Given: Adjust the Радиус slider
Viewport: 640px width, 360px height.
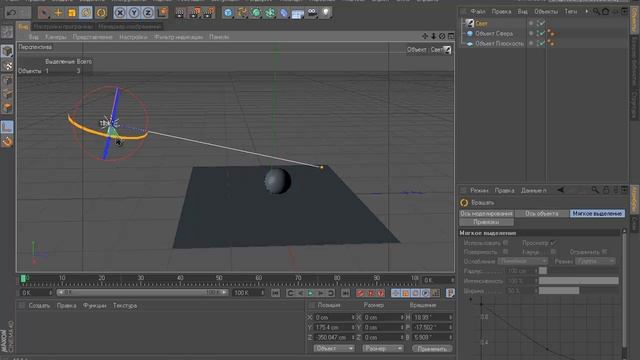Looking at the screenshot, I should click(578, 271).
